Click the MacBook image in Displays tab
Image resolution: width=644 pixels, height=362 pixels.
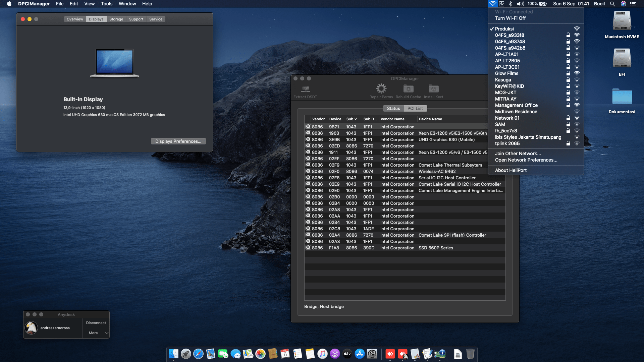[x=115, y=63]
